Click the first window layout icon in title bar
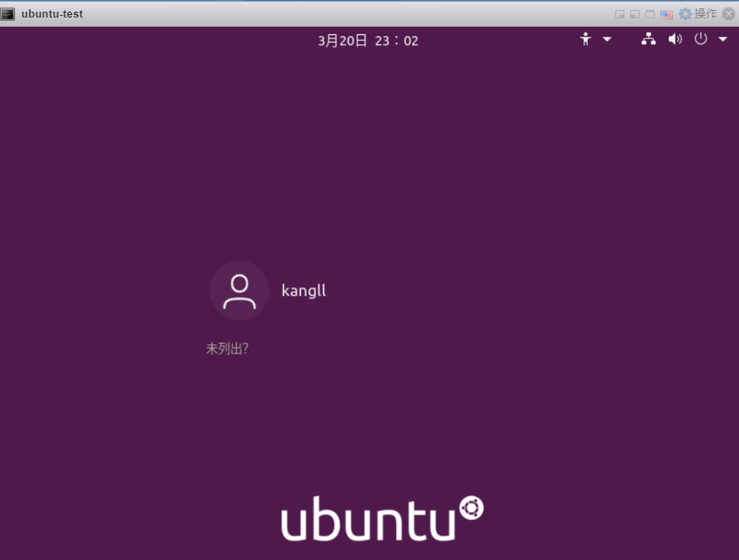 pos(619,14)
